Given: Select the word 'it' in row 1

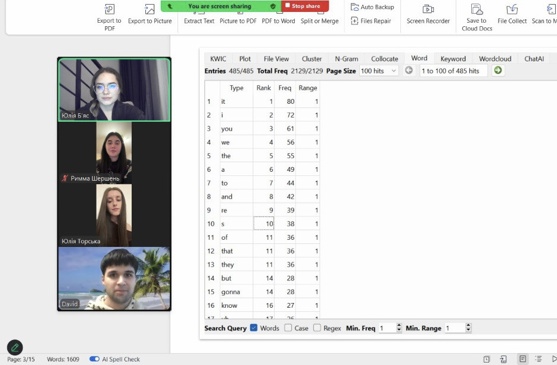Looking at the screenshot, I should pos(223,102).
